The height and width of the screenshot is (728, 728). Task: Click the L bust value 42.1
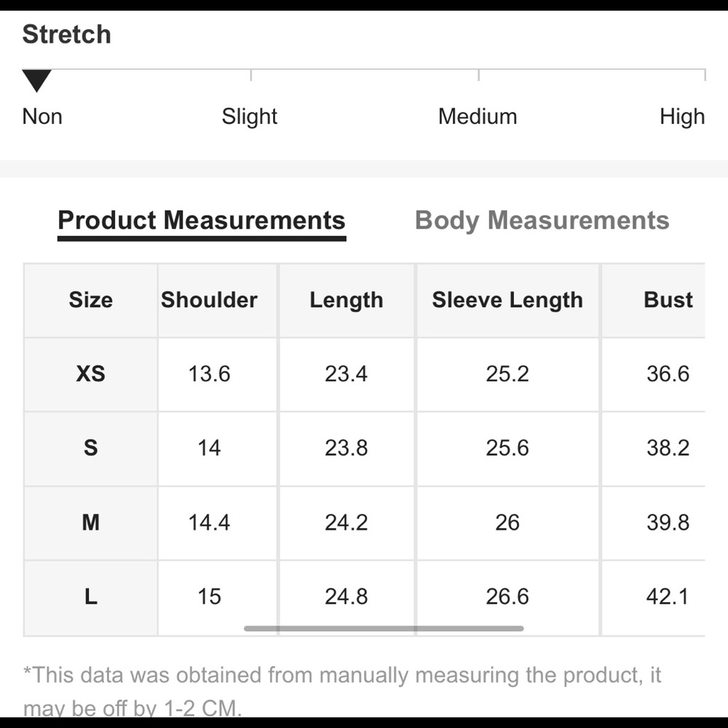click(x=668, y=597)
